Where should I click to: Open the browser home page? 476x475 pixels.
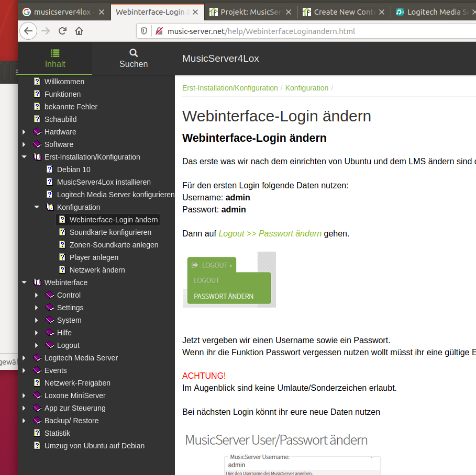79,31
